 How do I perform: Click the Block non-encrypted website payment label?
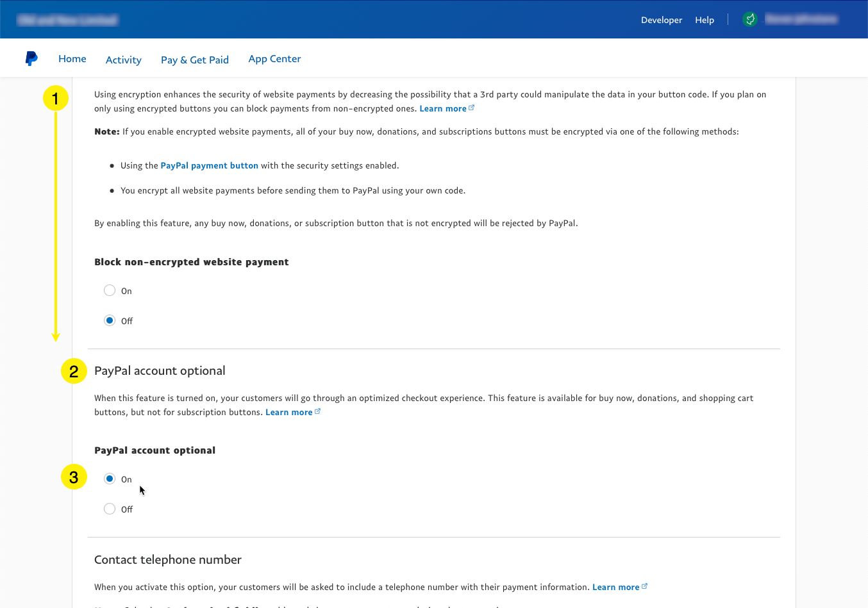pos(192,262)
